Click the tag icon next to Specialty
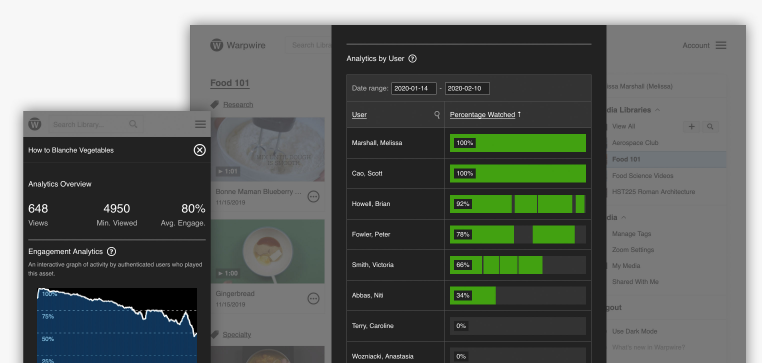 214,334
